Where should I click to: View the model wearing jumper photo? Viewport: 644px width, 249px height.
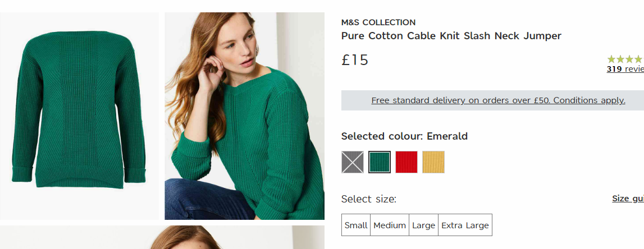pyautogui.click(x=244, y=116)
